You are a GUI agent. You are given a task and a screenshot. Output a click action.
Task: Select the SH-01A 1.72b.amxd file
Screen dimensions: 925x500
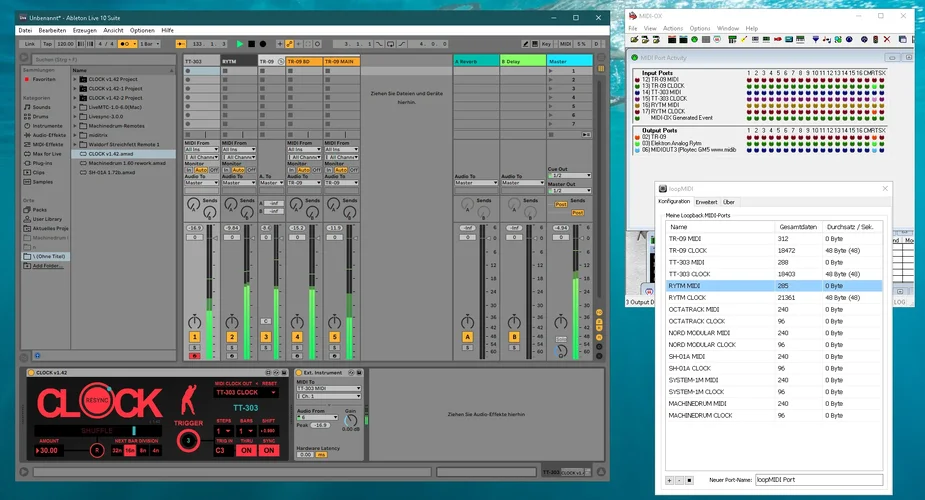[x=111, y=173]
